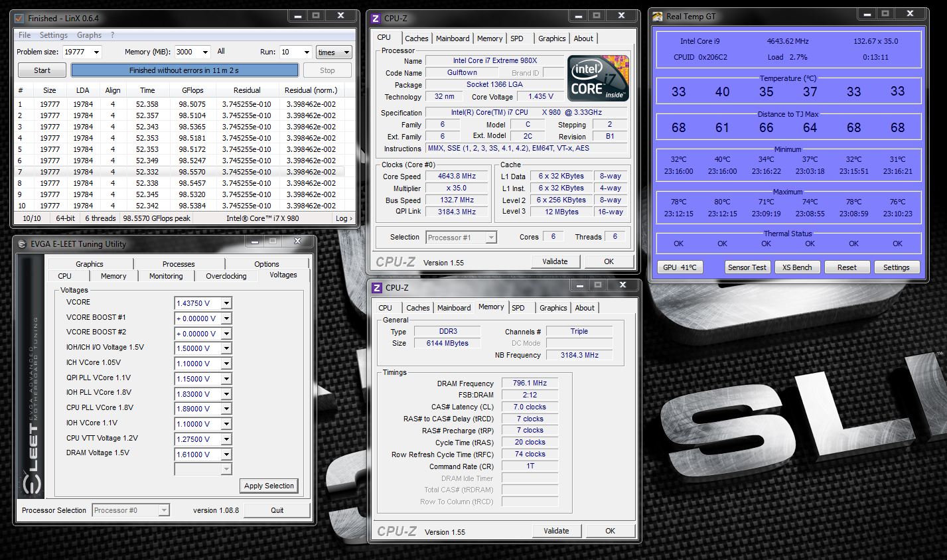
Task: Open Settings in Real Temp GT
Action: point(897,267)
